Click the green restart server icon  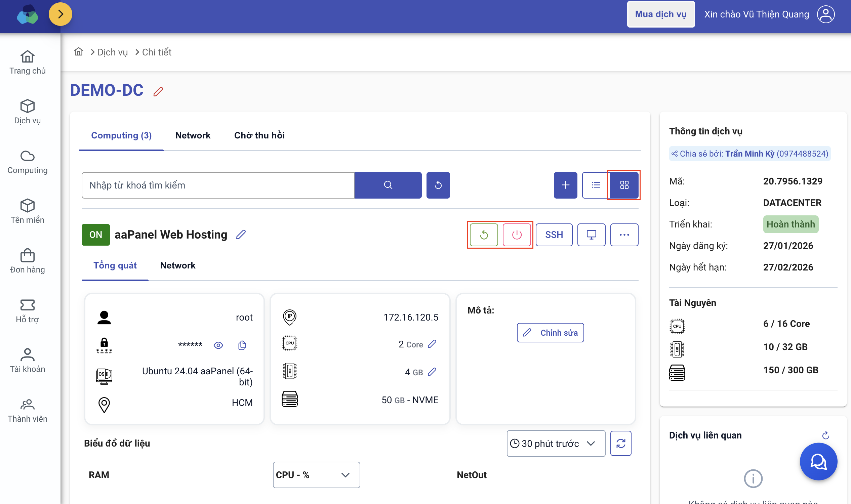[x=484, y=235]
